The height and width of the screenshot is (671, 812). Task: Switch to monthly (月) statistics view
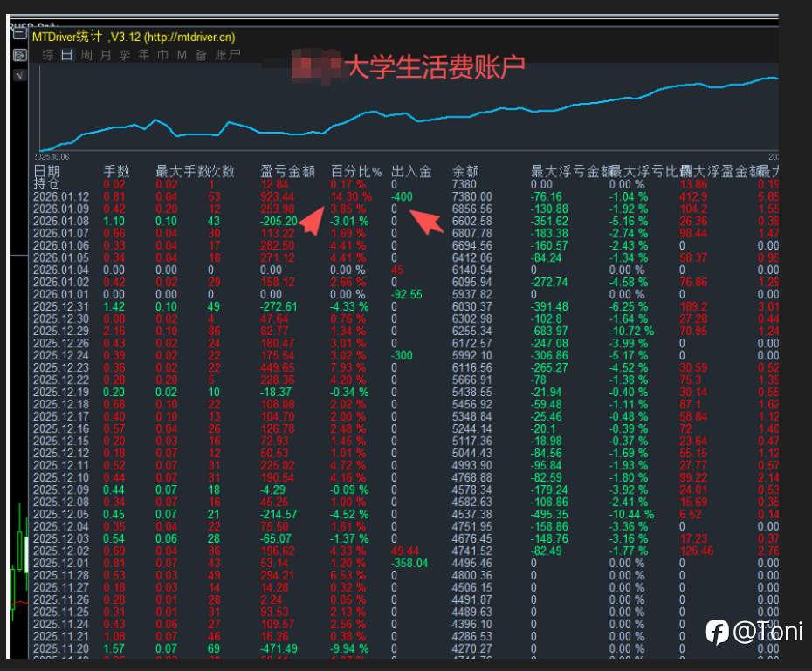105,54
